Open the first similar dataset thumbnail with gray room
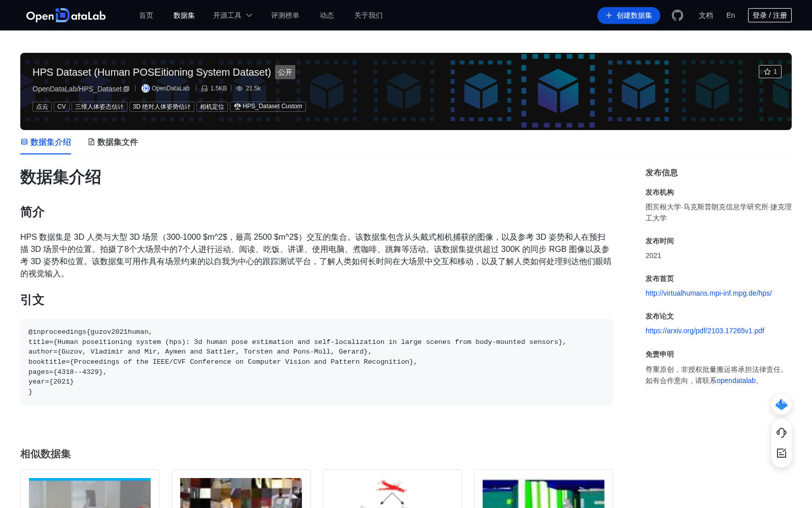This screenshot has width=812, height=508. [90, 493]
